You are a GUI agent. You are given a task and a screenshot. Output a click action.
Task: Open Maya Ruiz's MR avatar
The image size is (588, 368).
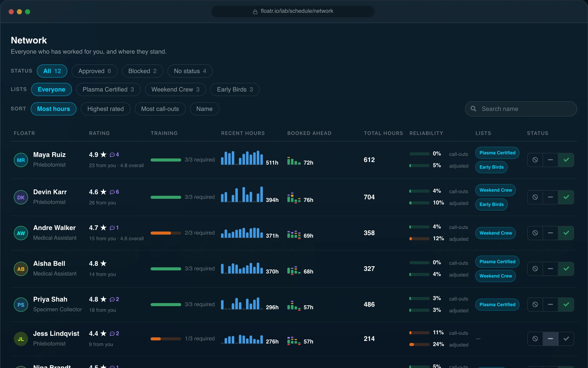(x=21, y=160)
